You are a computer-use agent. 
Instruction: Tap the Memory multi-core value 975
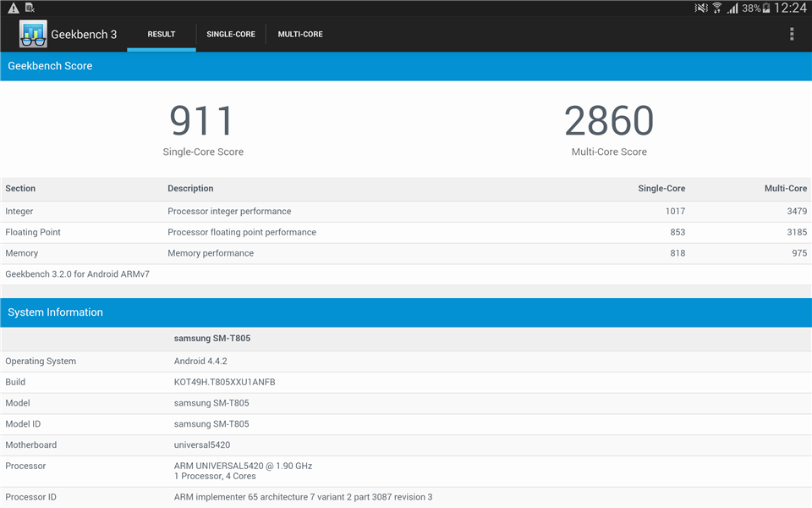pyautogui.click(x=799, y=253)
